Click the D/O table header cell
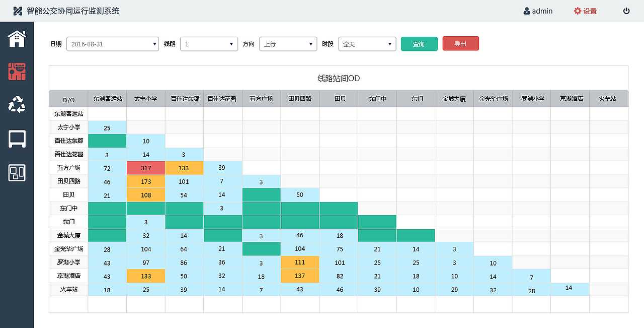 click(x=68, y=99)
